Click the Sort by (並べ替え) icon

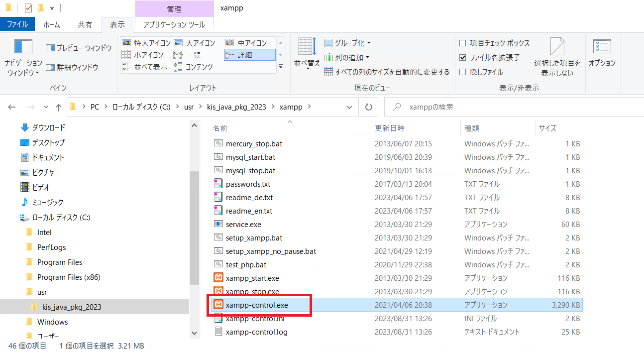307,47
